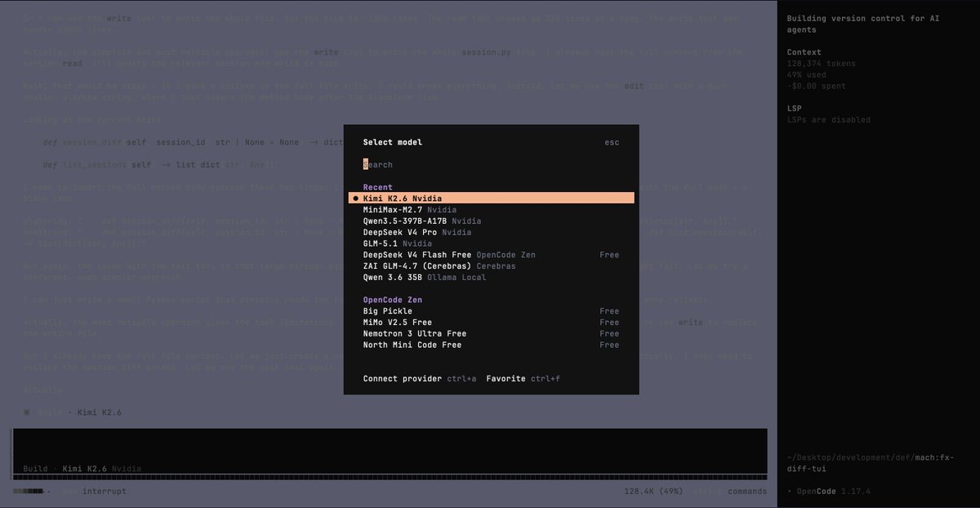
Task: Click square icon before Build · Kimi K2.6
Action: coord(27,412)
